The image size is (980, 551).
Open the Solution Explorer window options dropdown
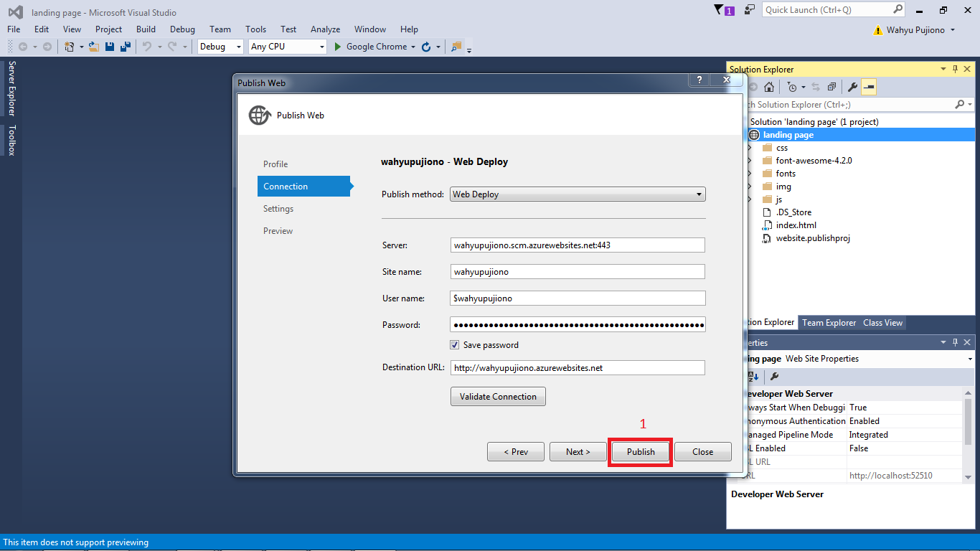tap(943, 69)
